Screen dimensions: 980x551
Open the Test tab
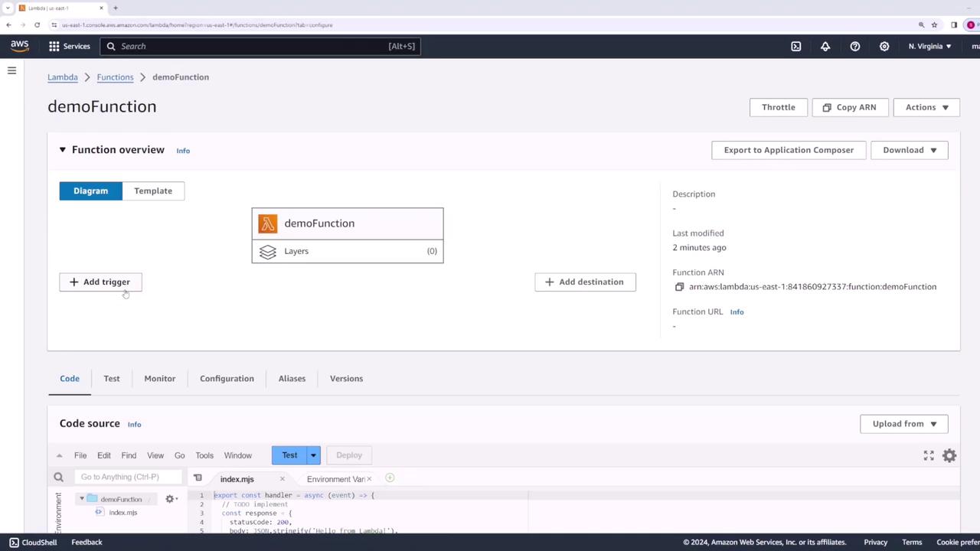112,379
